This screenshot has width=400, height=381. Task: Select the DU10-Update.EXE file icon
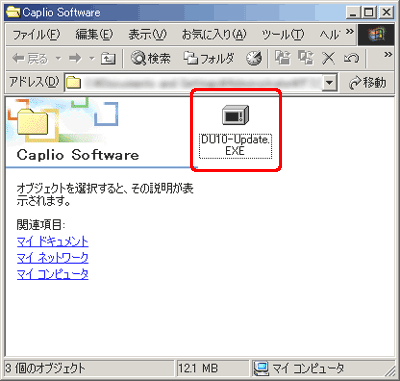tap(236, 115)
